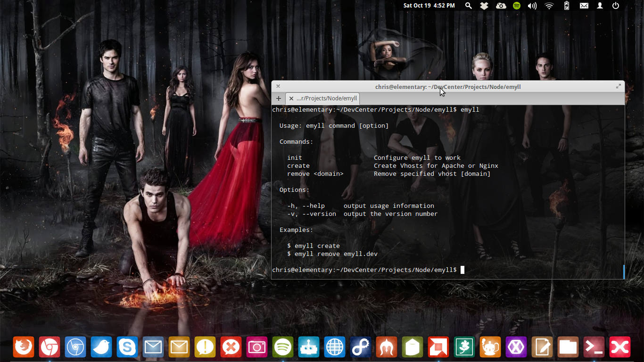Open the user account indicator
The image size is (644, 362).
(x=600, y=6)
